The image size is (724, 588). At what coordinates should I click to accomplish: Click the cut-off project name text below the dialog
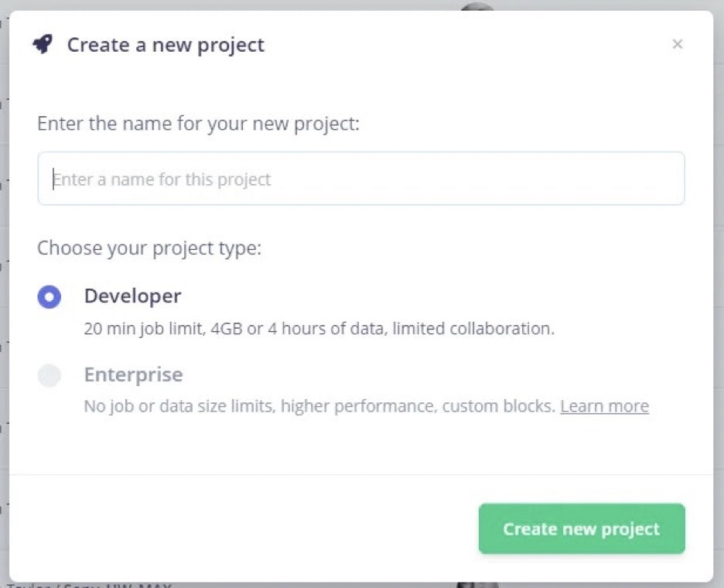click(89, 585)
